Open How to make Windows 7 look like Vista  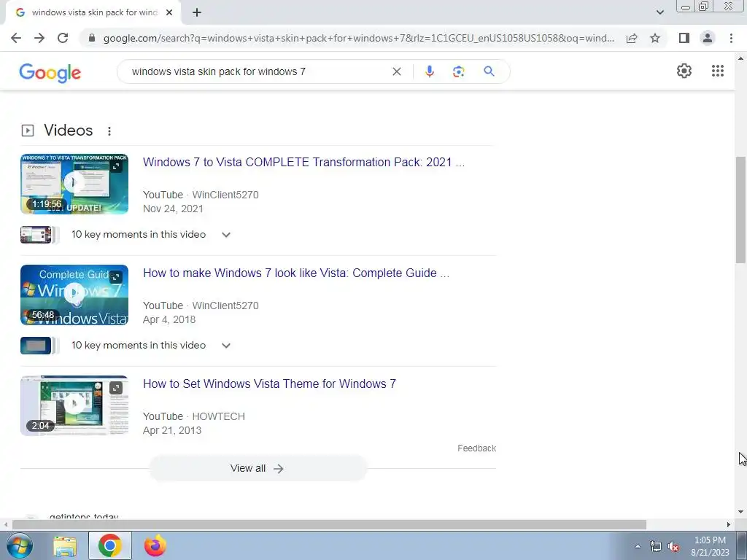tap(296, 273)
